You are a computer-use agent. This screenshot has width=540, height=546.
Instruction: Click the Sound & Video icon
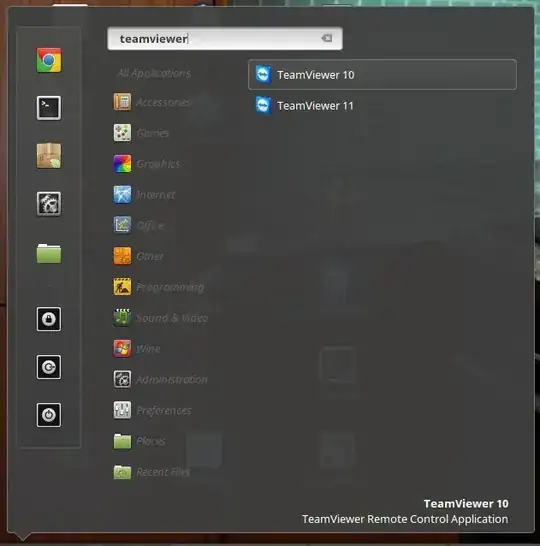(122, 318)
